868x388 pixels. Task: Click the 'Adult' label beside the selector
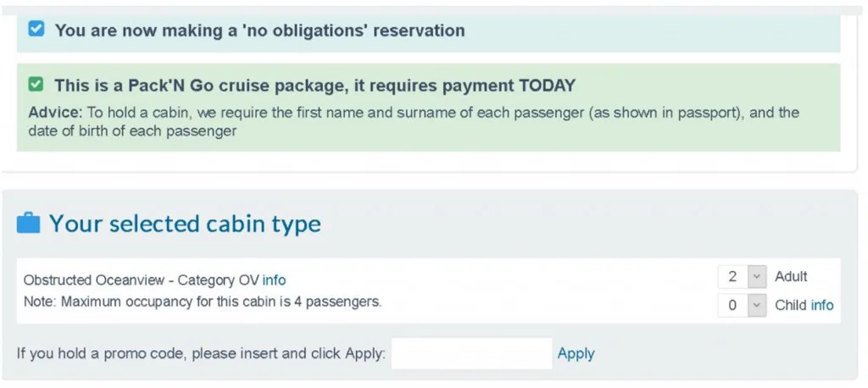(x=791, y=276)
